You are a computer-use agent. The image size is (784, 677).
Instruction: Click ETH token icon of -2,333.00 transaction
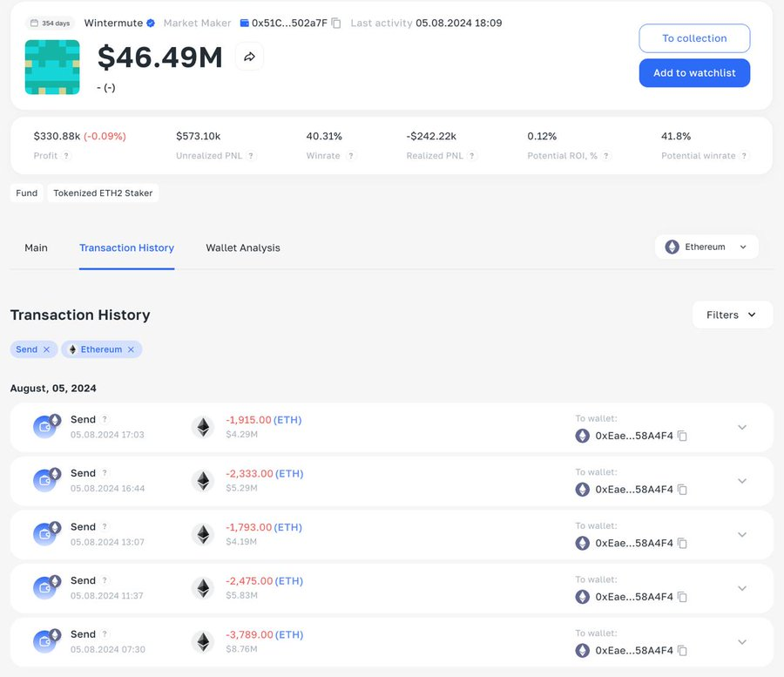[203, 481]
